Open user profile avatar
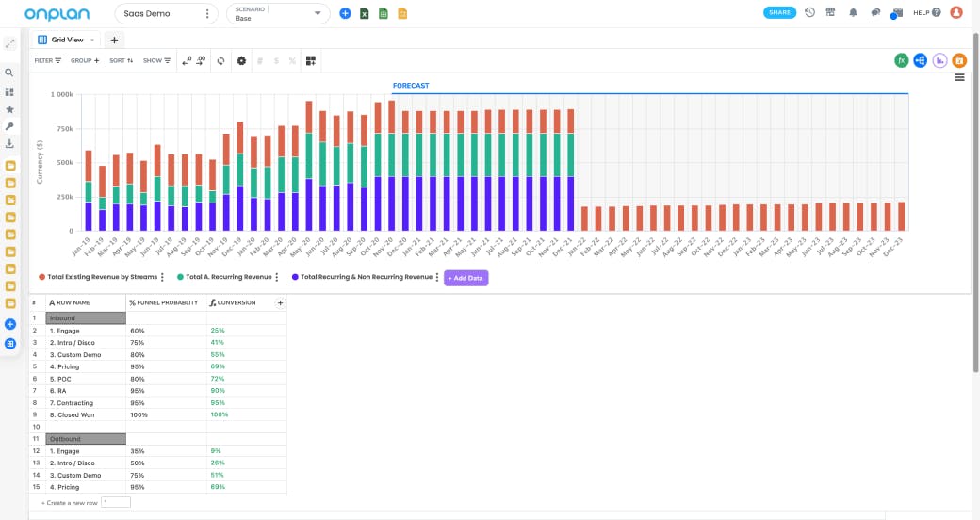The height and width of the screenshot is (520, 980). [956, 12]
